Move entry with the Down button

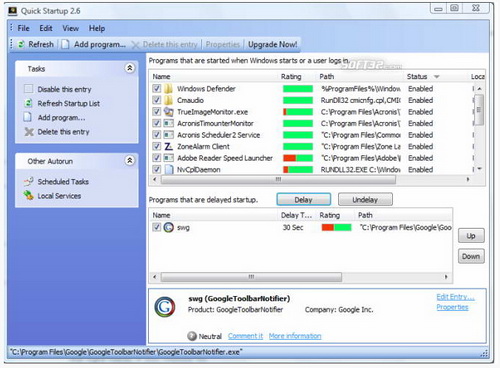tap(471, 256)
